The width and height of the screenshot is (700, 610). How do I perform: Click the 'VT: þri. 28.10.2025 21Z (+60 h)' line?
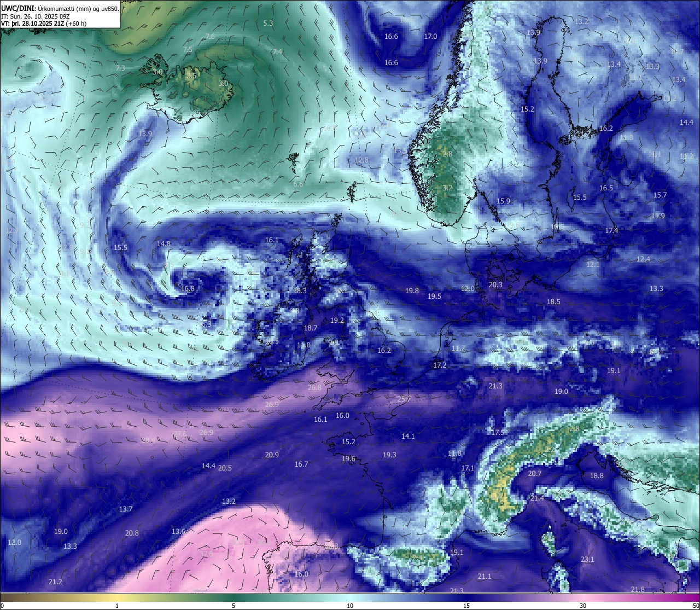coord(44,24)
